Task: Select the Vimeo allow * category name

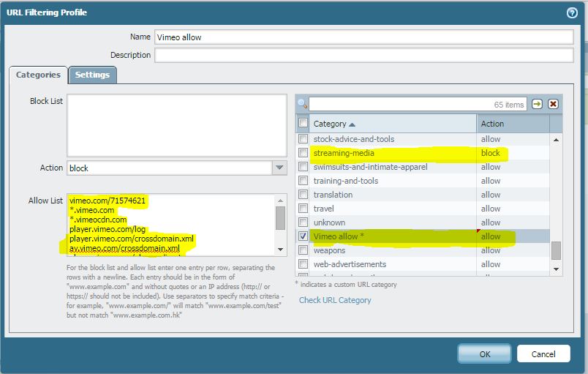Action: (x=339, y=236)
